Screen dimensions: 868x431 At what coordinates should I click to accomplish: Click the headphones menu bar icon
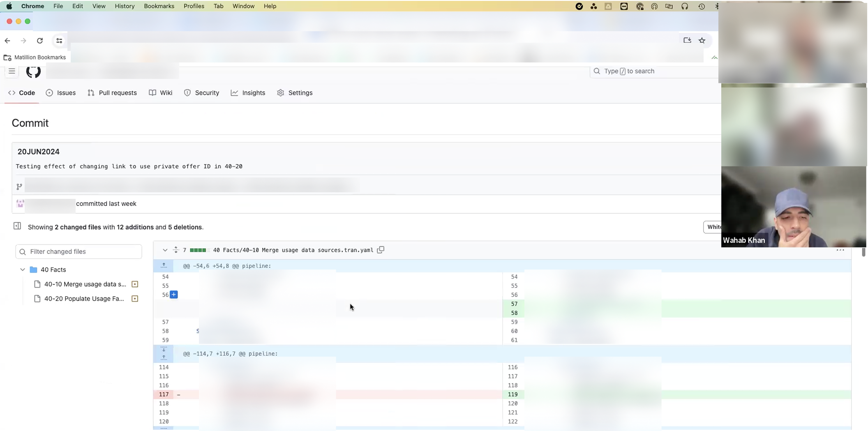685,6
